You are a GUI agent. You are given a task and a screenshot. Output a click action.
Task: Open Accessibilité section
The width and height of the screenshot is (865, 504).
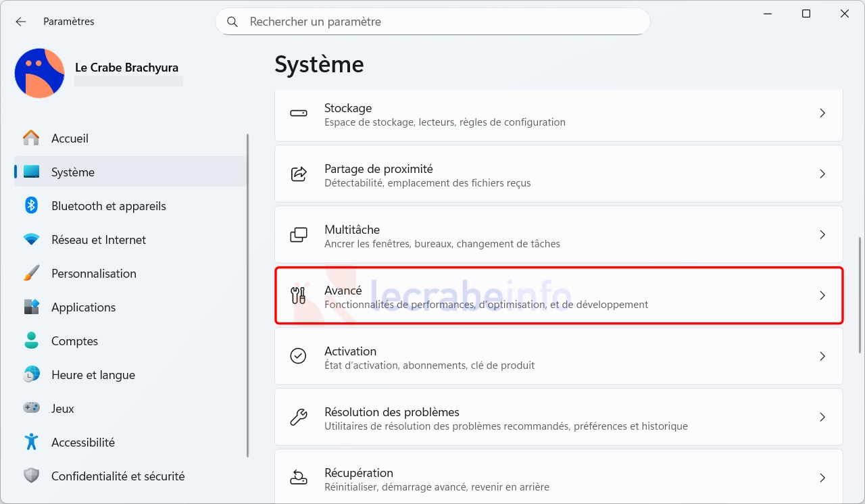pos(130,443)
